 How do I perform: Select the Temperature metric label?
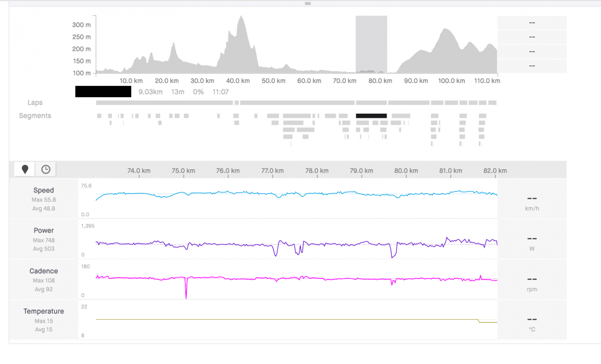tap(44, 311)
